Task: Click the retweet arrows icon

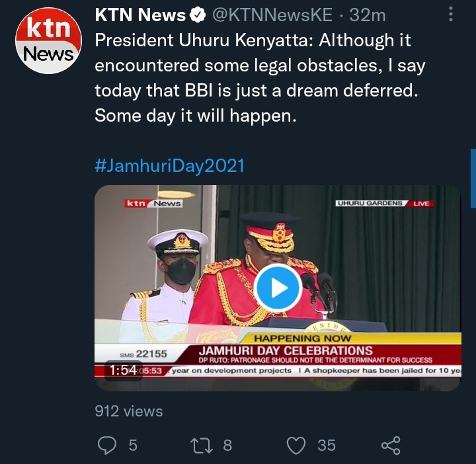Action: 202,445
